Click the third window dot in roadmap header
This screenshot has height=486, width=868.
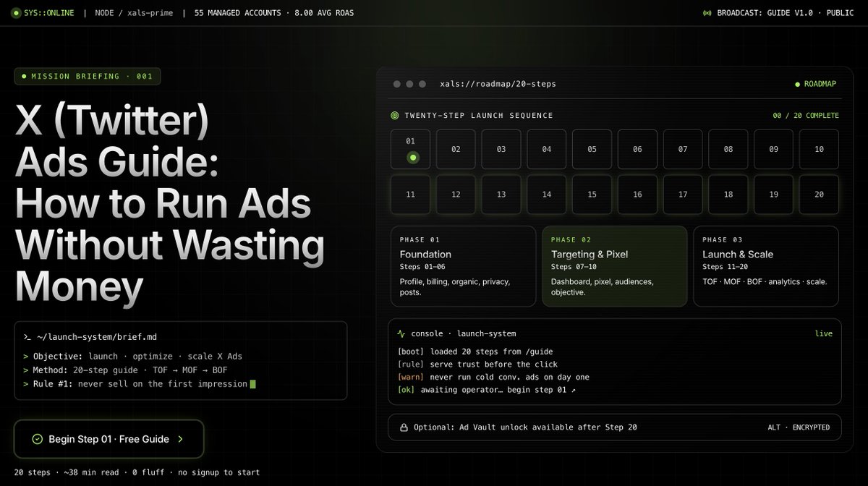tap(423, 84)
